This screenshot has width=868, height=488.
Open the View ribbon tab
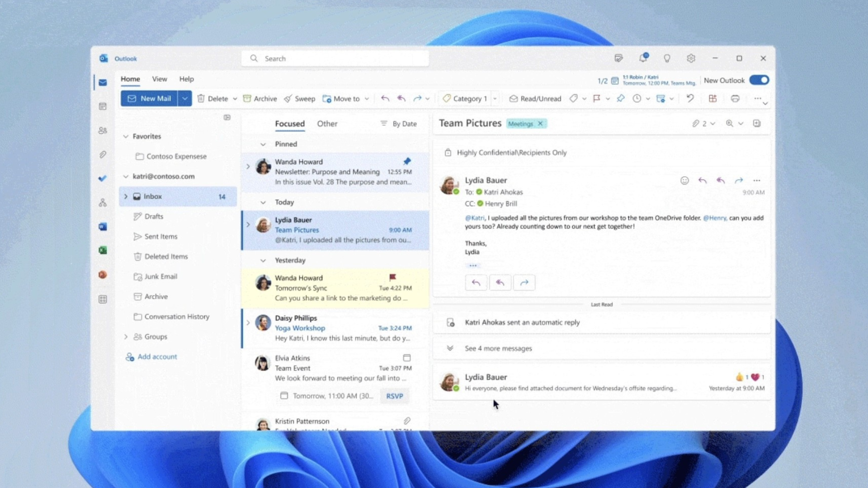[x=159, y=79]
